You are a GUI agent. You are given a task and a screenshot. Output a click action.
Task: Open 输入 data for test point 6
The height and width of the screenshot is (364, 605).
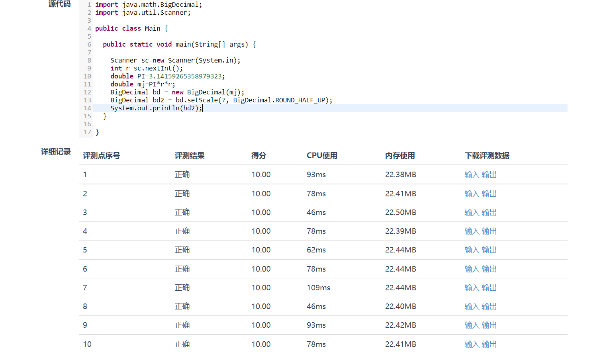coord(472,269)
